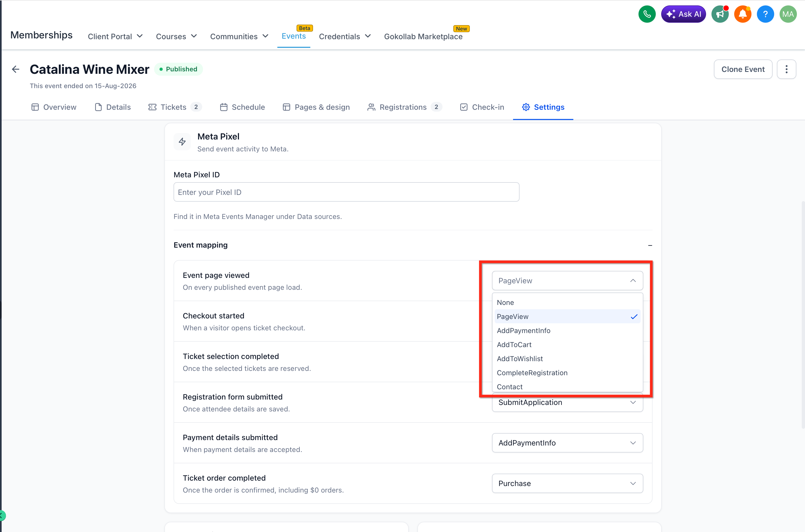Open the Details tab
This screenshot has height=532, width=805.
tap(113, 107)
